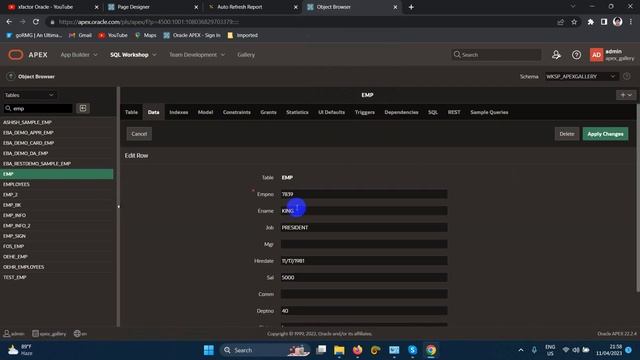
Task: Open the share page icon in address bar
Action: point(560,22)
